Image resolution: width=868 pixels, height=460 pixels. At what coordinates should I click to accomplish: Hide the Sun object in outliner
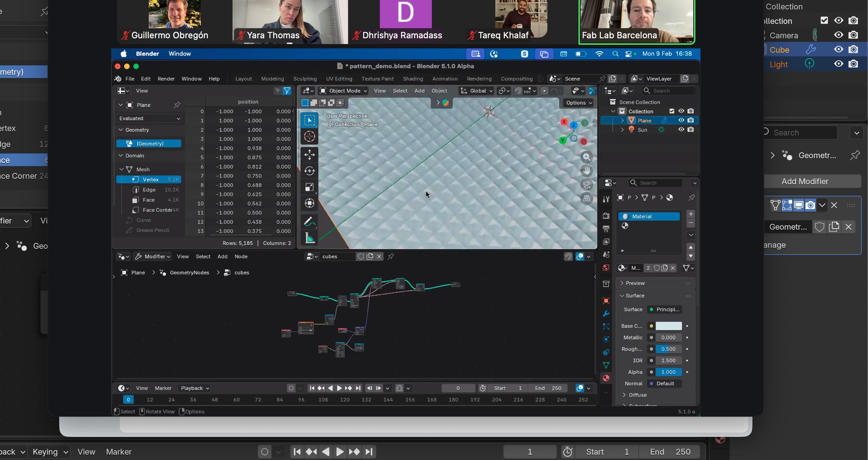681,130
